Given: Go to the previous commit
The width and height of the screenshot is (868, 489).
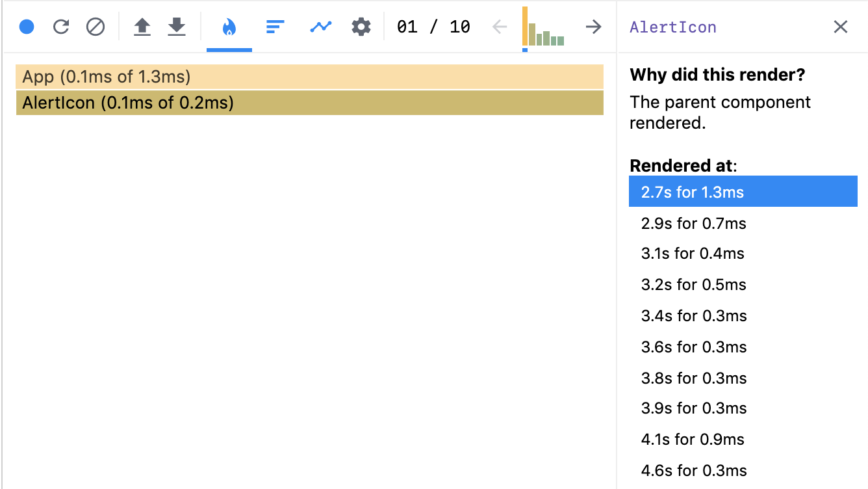Looking at the screenshot, I should 500,27.
